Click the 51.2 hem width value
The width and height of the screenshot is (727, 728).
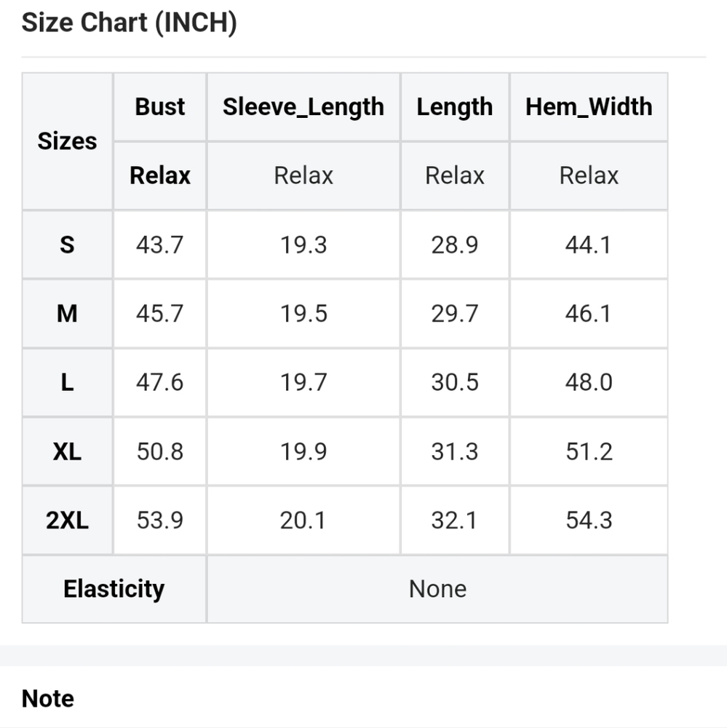pos(589,451)
